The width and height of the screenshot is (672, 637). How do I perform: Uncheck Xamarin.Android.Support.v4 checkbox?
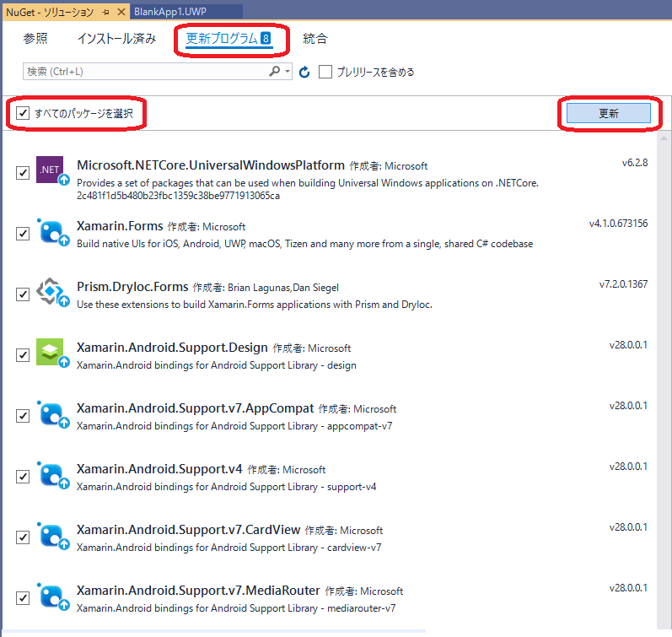point(22,477)
